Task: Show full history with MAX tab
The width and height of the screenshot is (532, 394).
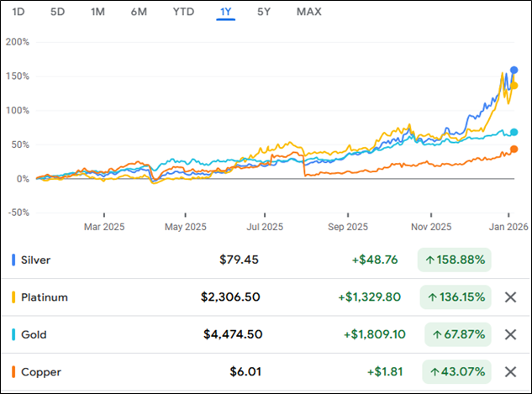Action: point(309,12)
